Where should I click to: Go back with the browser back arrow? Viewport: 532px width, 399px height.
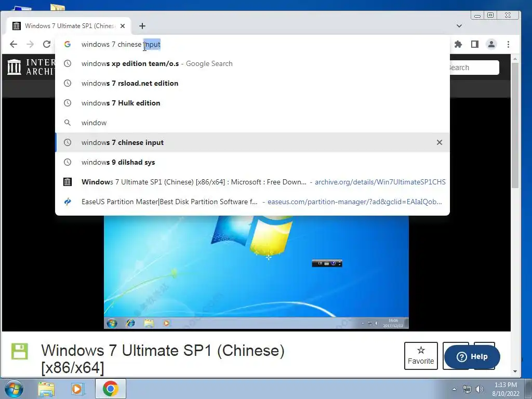click(x=14, y=44)
